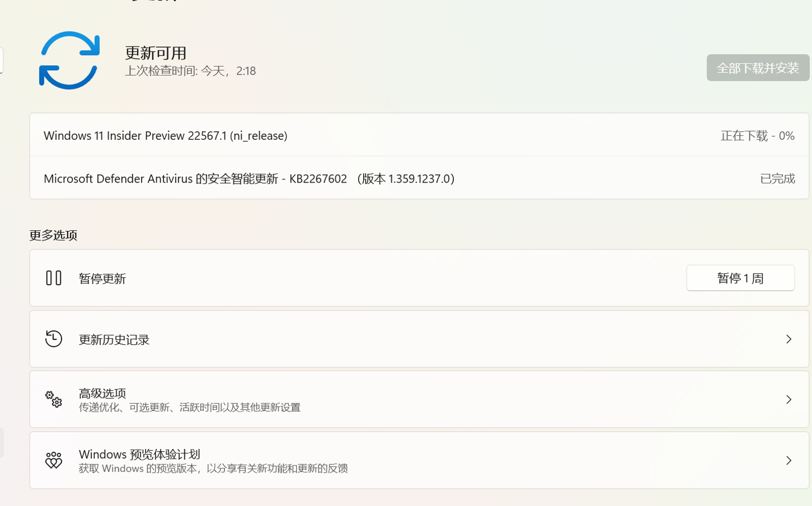The height and width of the screenshot is (506, 812).
Task: Click the pause bars icon beside 暂停更新
Action: (x=54, y=278)
